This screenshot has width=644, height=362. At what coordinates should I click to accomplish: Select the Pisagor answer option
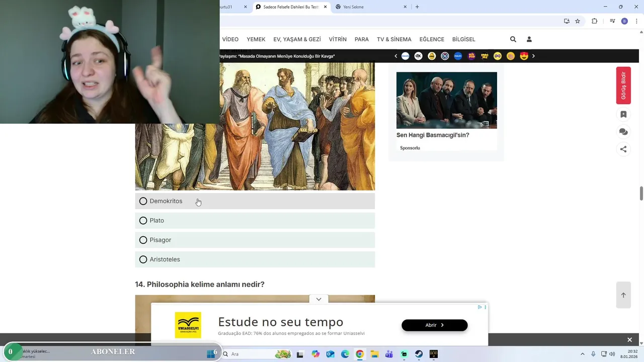(255, 240)
